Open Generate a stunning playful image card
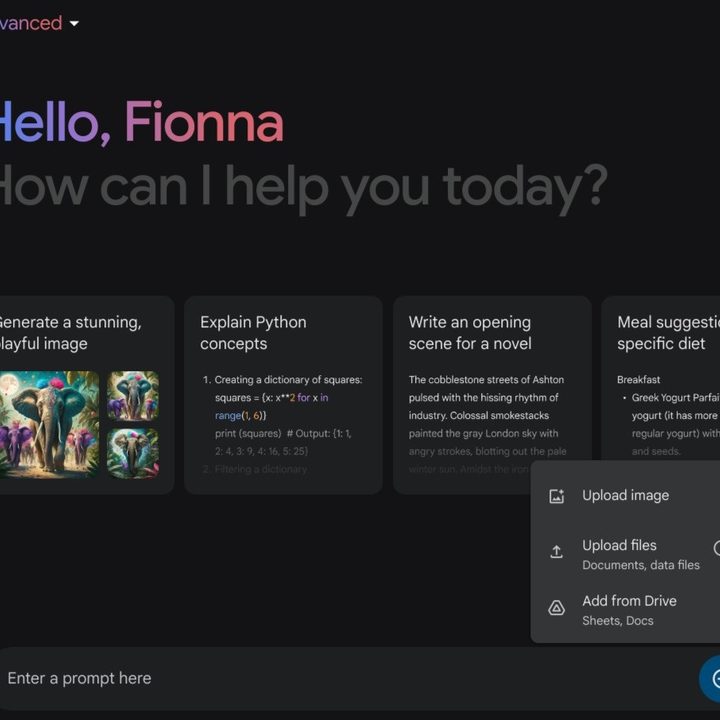This screenshot has height=720, width=720. point(86,395)
